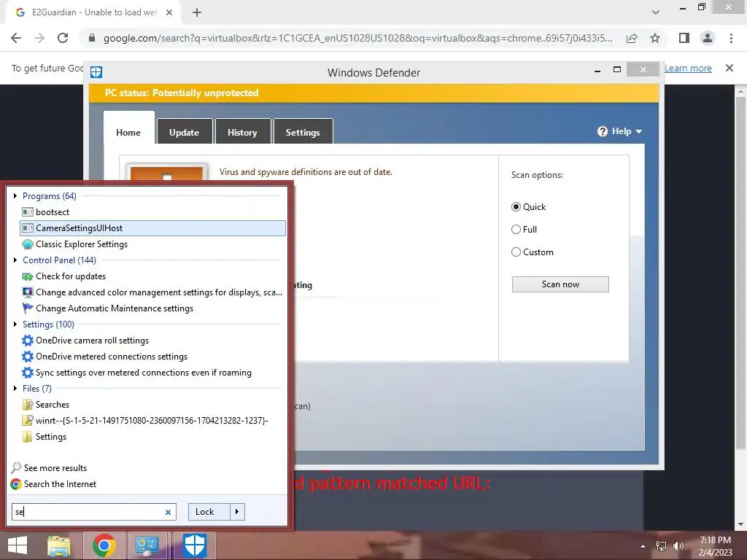
Task: Click Windows Defender title bar icon
Action: click(96, 72)
